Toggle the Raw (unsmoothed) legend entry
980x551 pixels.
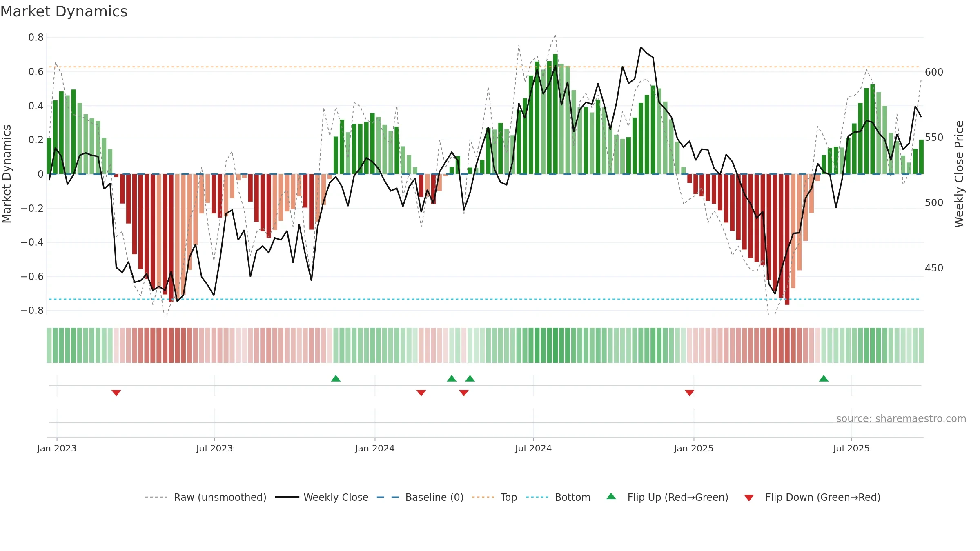tap(206, 497)
